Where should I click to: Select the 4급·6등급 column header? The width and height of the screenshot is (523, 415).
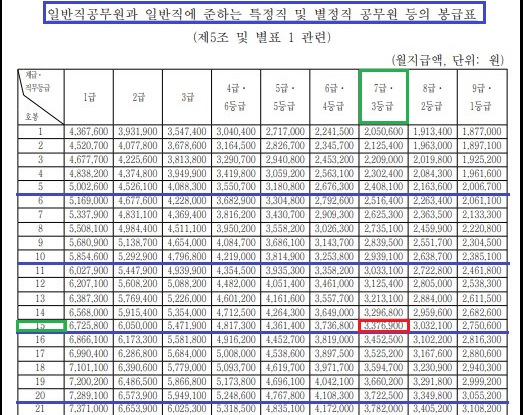(x=236, y=97)
